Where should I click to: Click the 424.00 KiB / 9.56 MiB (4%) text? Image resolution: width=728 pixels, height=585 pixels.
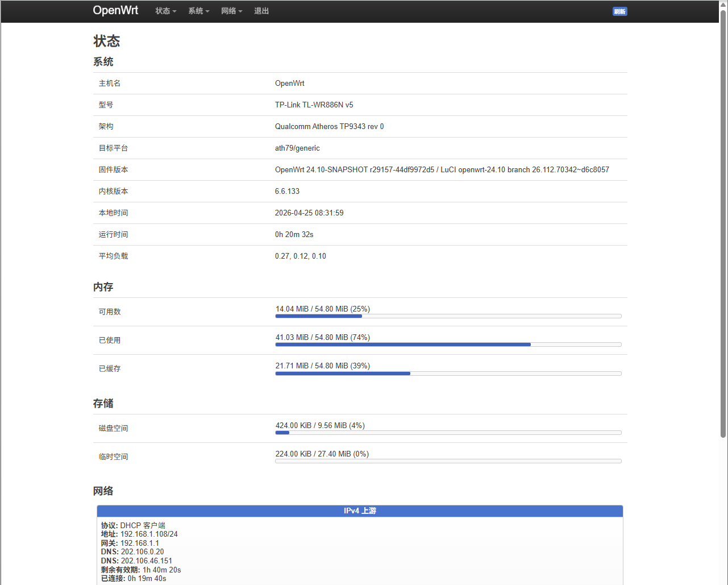320,425
